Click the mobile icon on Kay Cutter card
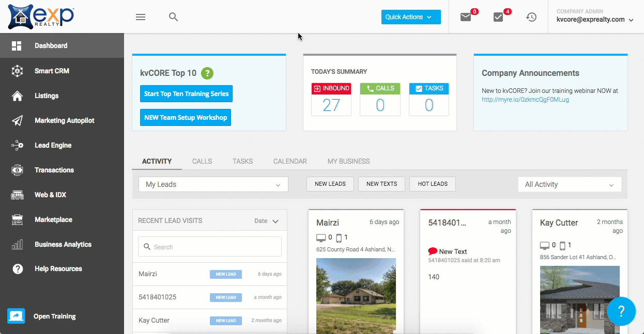This screenshot has height=334, width=644. click(563, 245)
